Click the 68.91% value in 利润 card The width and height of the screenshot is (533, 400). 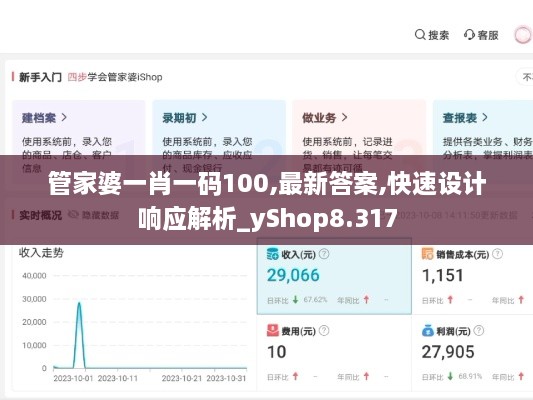click(x=470, y=376)
